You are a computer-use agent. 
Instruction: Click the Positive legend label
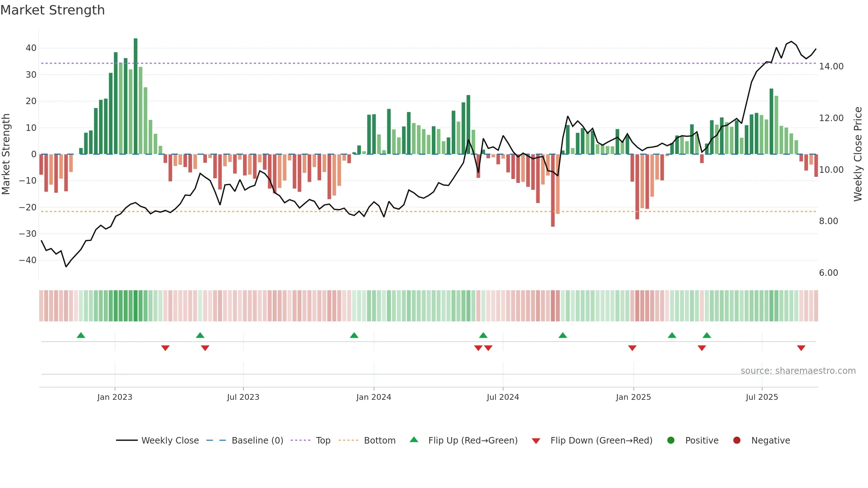(702, 440)
